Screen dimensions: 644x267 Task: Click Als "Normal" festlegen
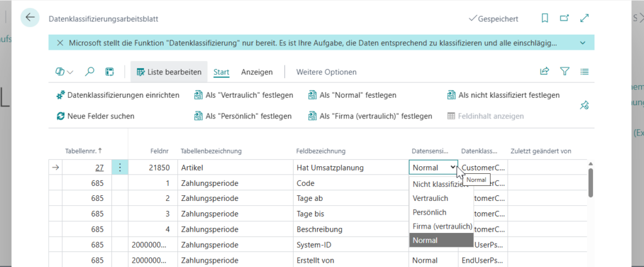(352, 95)
